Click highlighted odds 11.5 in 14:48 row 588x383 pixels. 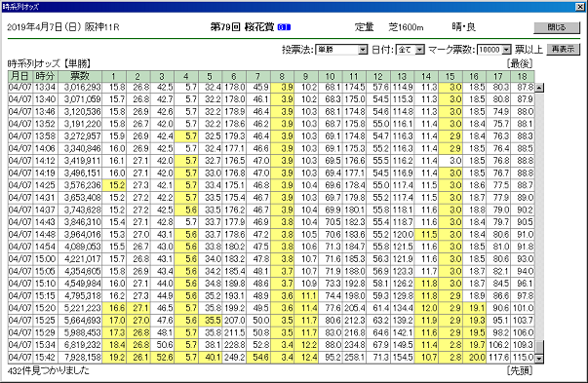click(426, 235)
